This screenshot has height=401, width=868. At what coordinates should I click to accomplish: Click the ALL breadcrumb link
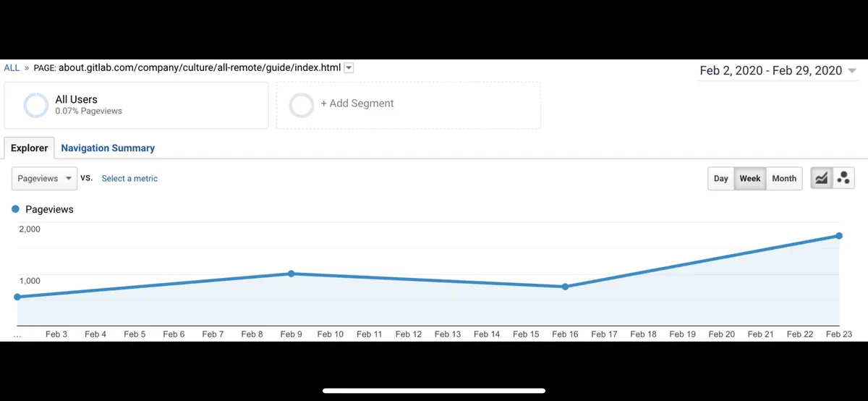pyautogui.click(x=12, y=68)
